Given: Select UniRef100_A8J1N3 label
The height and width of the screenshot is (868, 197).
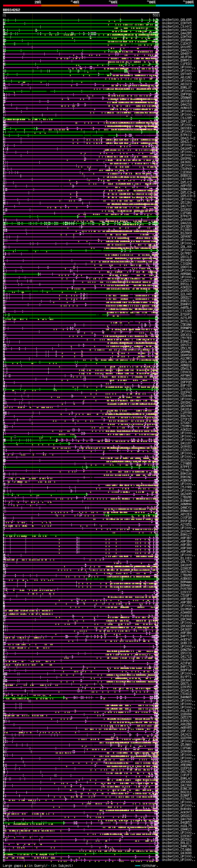Looking at the screenshot, I should tap(177, 78).
